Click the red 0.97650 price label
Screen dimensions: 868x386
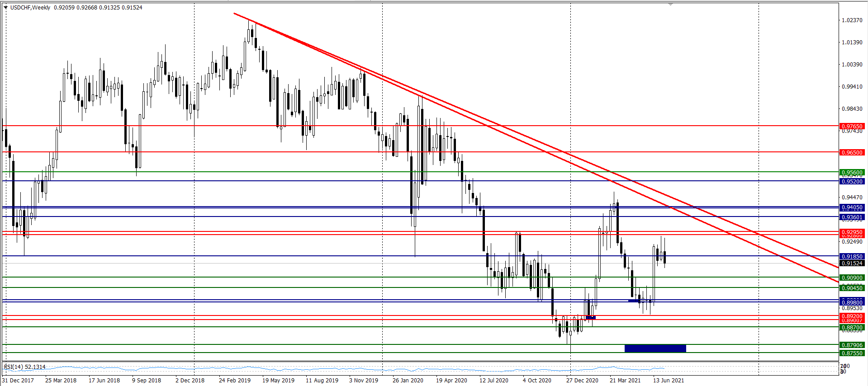coord(852,127)
